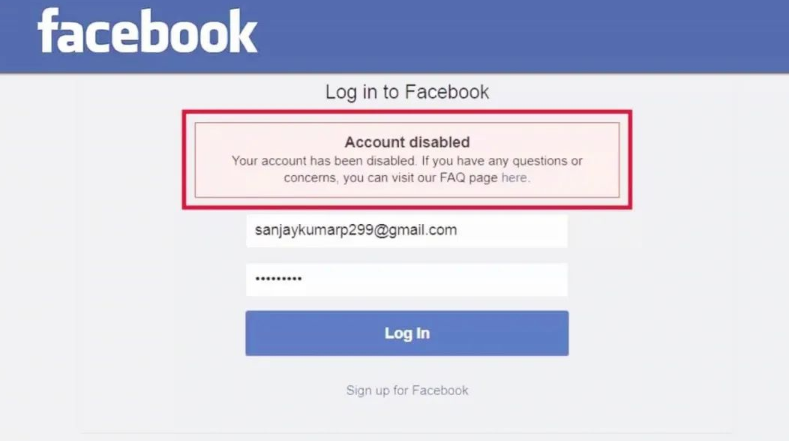Click the horizontal divider below Sign up
Image resolution: width=789 pixels, height=441 pixels.
click(x=407, y=432)
